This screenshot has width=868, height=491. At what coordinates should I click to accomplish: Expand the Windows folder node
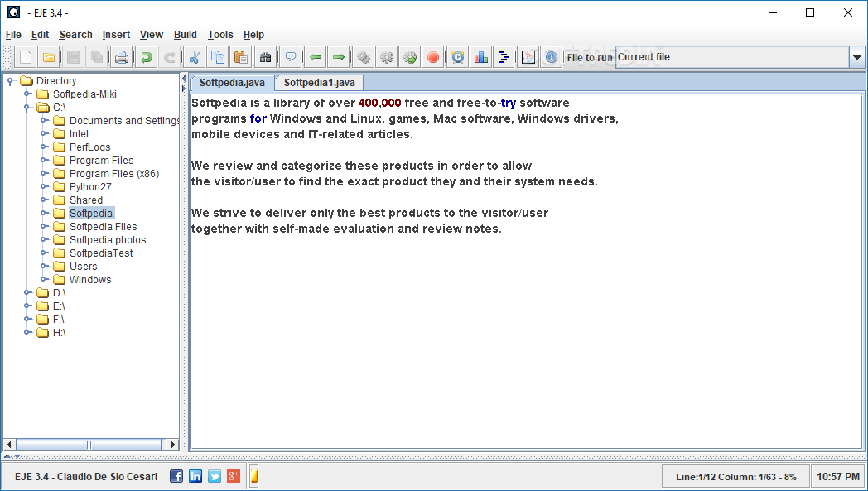(x=44, y=280)
